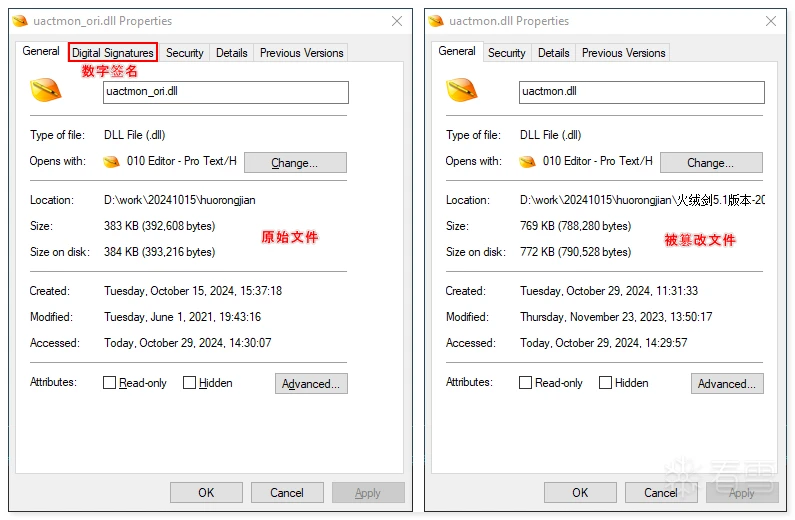Enable Read-only for uactmon_ori.dll

pos(110,383)
